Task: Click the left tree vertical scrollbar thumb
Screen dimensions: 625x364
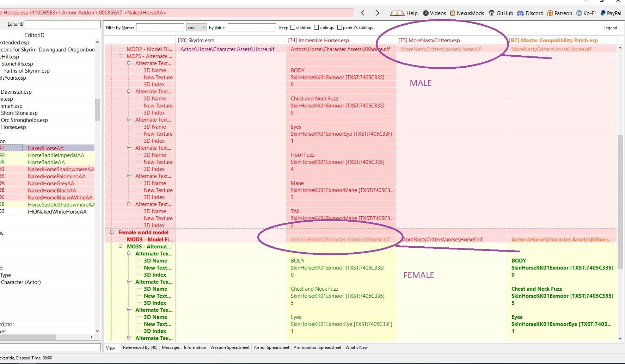Action: pos(98,110)
